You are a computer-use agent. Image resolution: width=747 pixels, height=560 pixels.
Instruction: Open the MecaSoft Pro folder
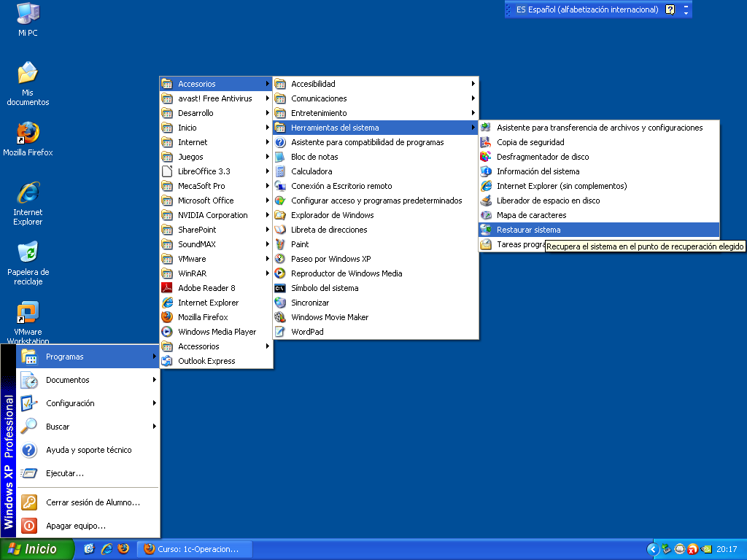(x=216, y=186)
